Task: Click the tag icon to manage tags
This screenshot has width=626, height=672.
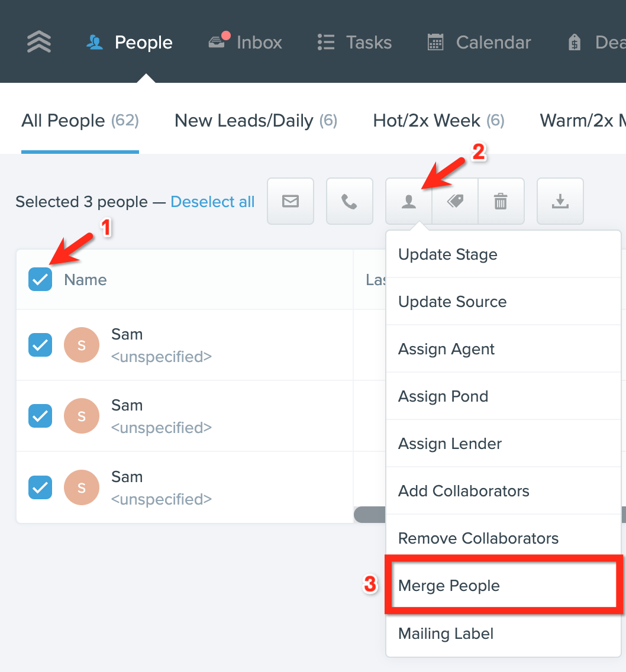Action: pos(454,201)
